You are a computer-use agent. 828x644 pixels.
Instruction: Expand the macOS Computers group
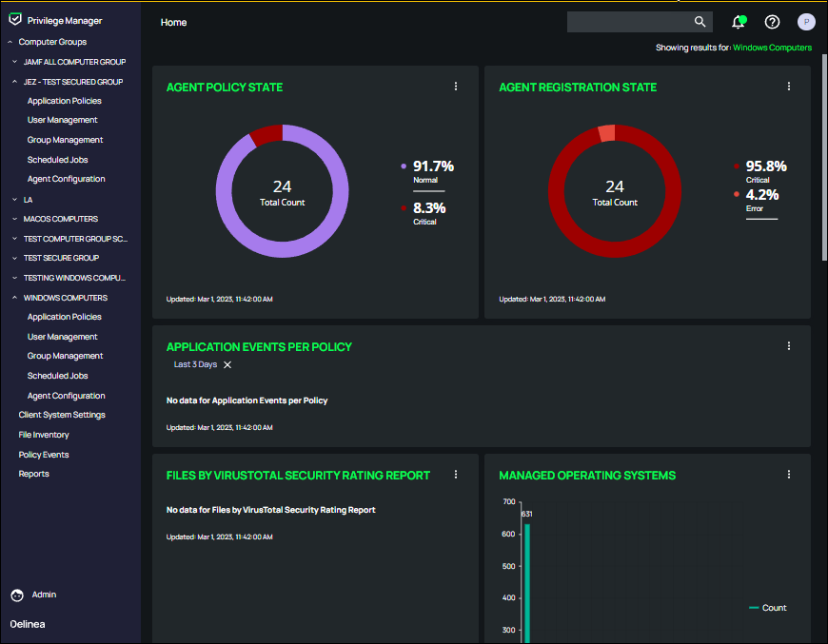tap(15, 219)
